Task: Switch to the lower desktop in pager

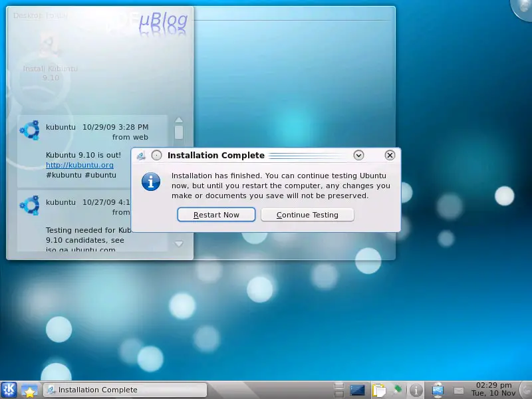Action: (339, 394)
